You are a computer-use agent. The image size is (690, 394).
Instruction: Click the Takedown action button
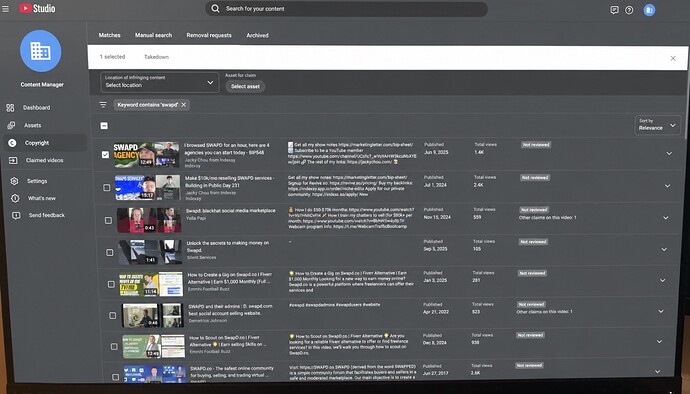[x=157, y=57]
